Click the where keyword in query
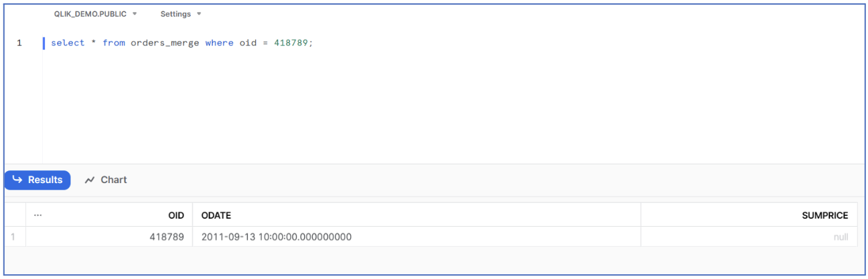Viewport: 868px width, 279px height. pos(220,43)
